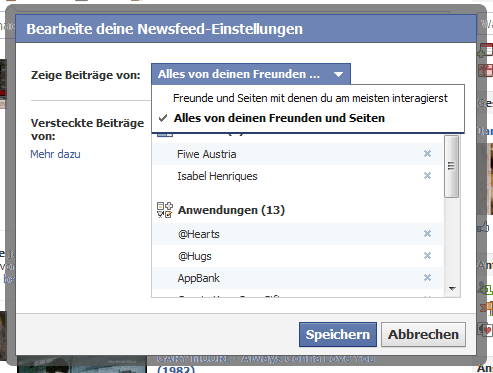The image size is (493, 373).
Task: Select the @Hugs entry
Action: pyautogui.click(x=298, y=256)
